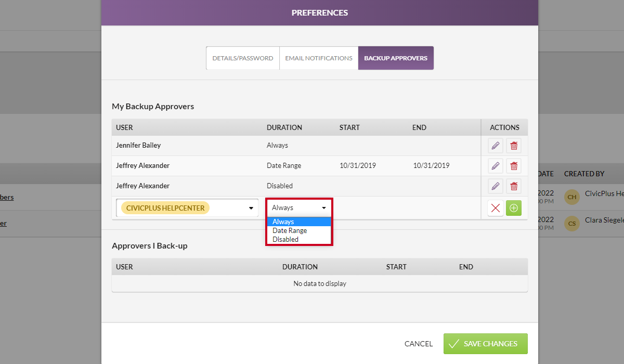Click the CIVICPLUS HELPCENTER user tag
Viewport: 624px width, 364px height.
165,208
